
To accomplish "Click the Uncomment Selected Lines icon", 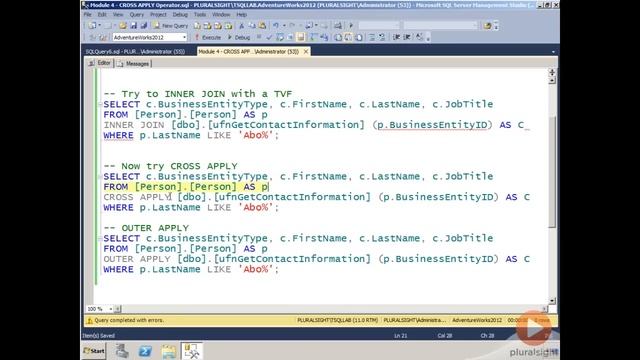I will click(382, 37).
